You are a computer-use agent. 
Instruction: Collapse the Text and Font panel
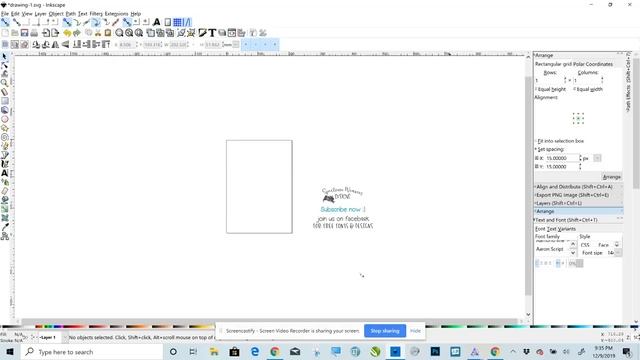point(578,220)
